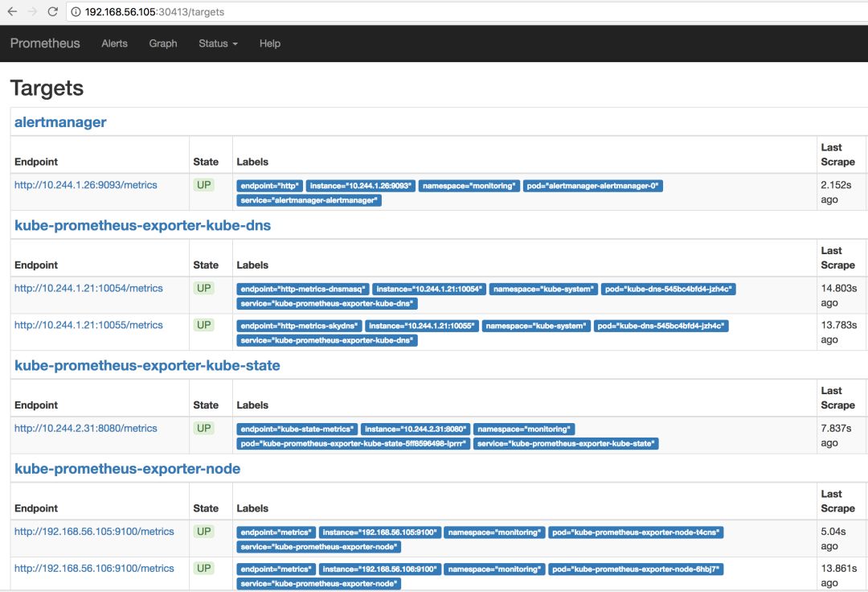Viewport: 868px width, 592px height.
Task: Open the Help page
Action: [269, 43]
